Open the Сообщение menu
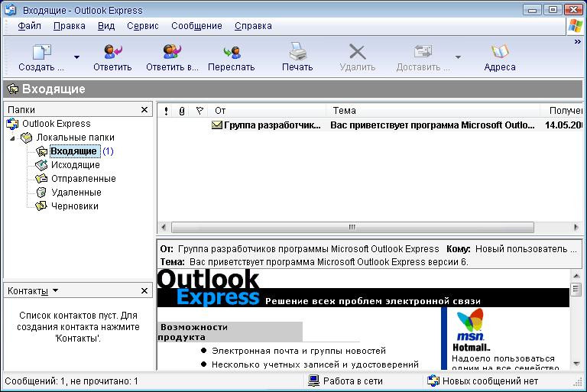 coord(196,25)
